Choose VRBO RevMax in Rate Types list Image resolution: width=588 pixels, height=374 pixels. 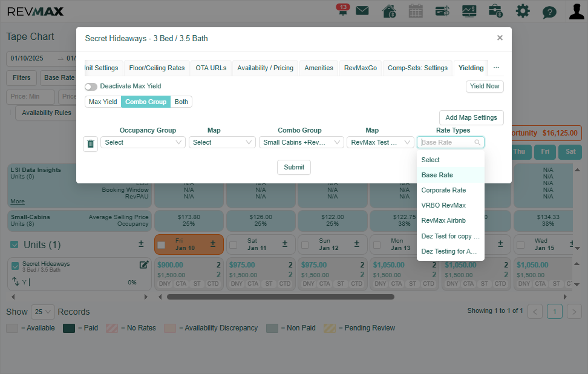pyautogui.click(x=450, y=205)
